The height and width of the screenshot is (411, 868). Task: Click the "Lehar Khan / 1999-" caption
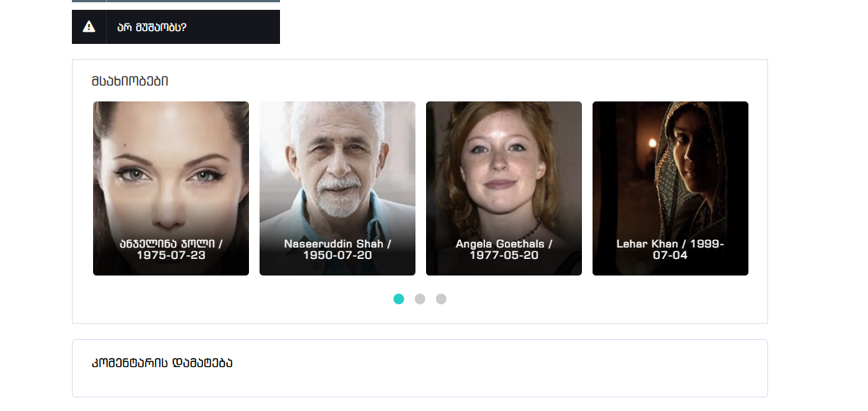pyautogui.click(x=670, y=244)
